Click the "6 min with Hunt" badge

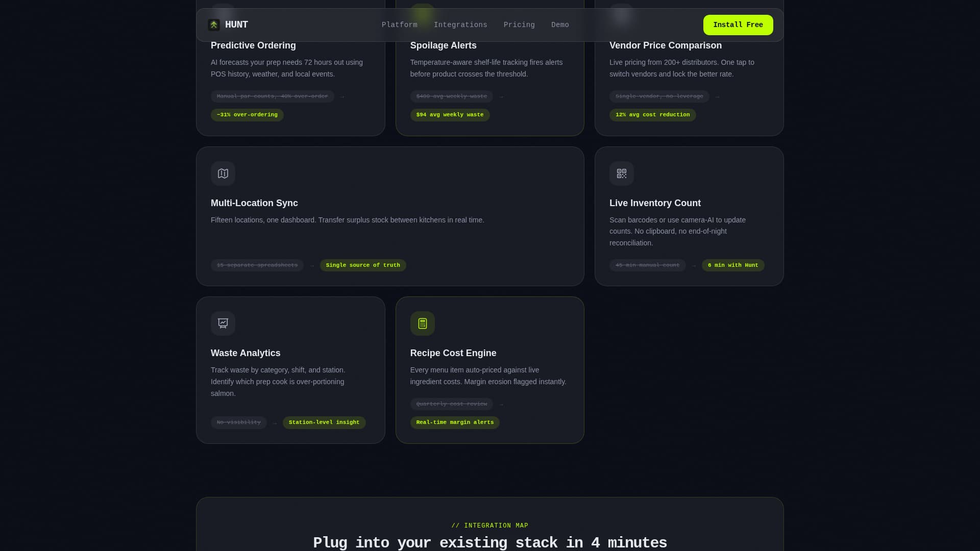[732, 265]
